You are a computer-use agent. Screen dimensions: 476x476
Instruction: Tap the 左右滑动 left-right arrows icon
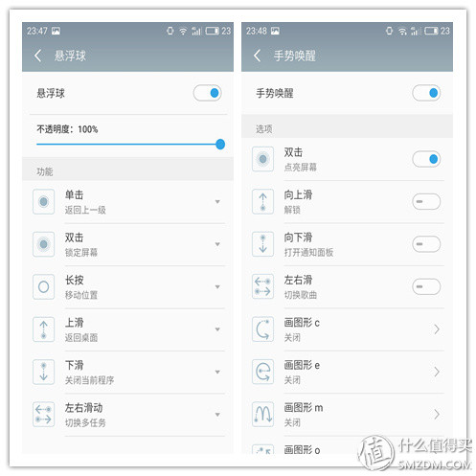[44, 415]
